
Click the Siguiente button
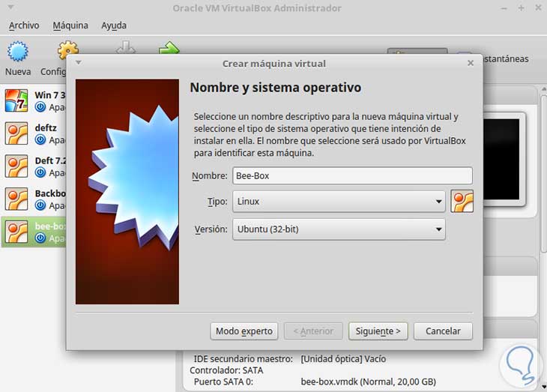click(378, 331)
